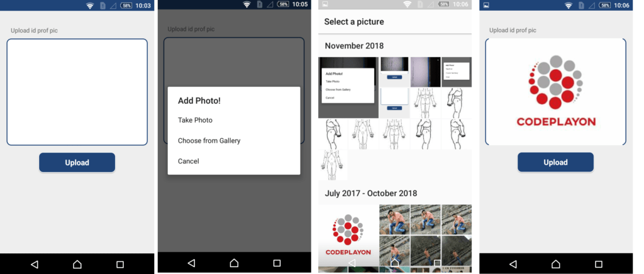The width and height of the screenshot is (644, 274).
Task: Choose from Gallery option in the dialog
Action: (209, 141)
